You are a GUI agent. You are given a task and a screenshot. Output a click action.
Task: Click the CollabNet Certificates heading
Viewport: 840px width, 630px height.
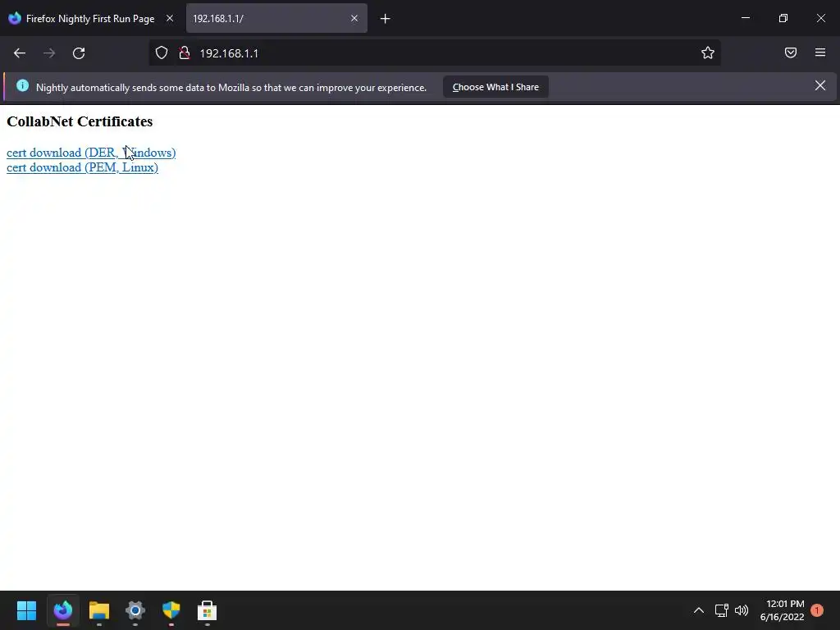(80, 121)
